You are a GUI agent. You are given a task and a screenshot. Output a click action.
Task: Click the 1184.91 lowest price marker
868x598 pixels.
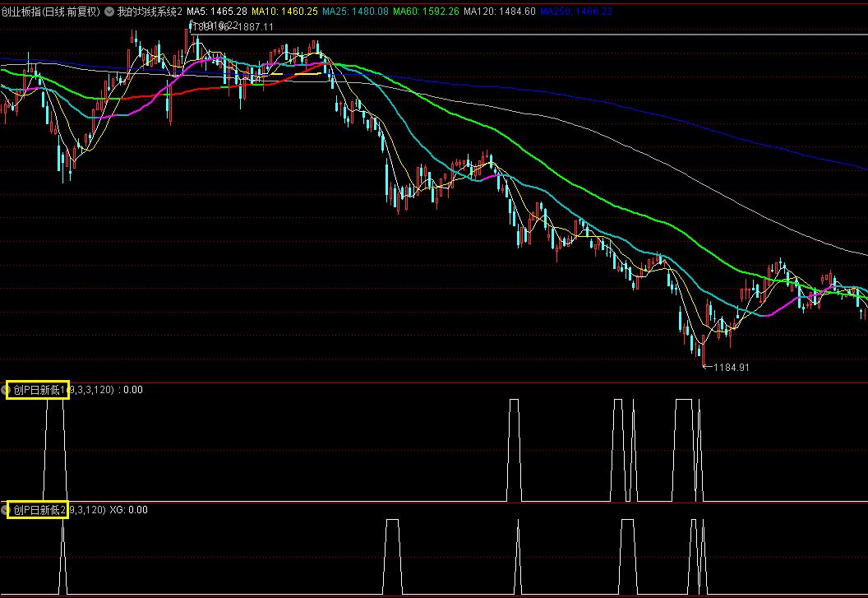pos(728,368)
